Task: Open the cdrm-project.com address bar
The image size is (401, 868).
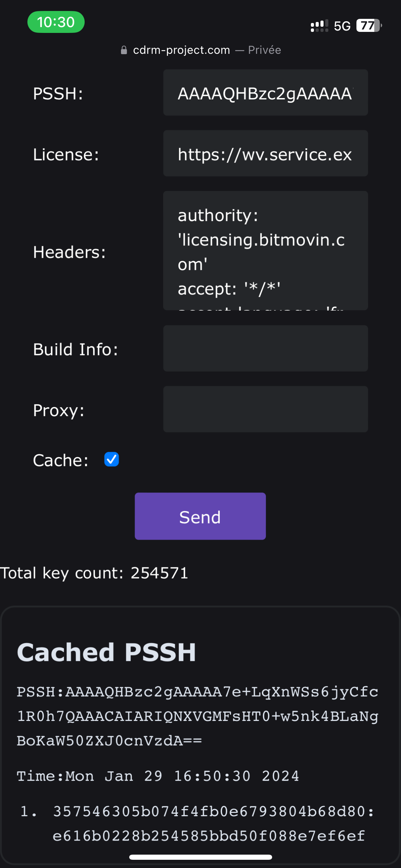Action: click(x=181, y=50)
